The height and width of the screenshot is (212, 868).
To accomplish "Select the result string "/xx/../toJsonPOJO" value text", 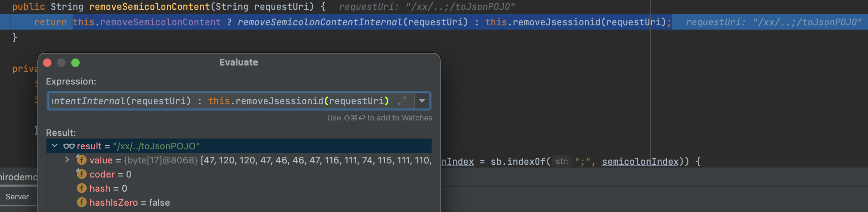I will click(x=156, y=146).
